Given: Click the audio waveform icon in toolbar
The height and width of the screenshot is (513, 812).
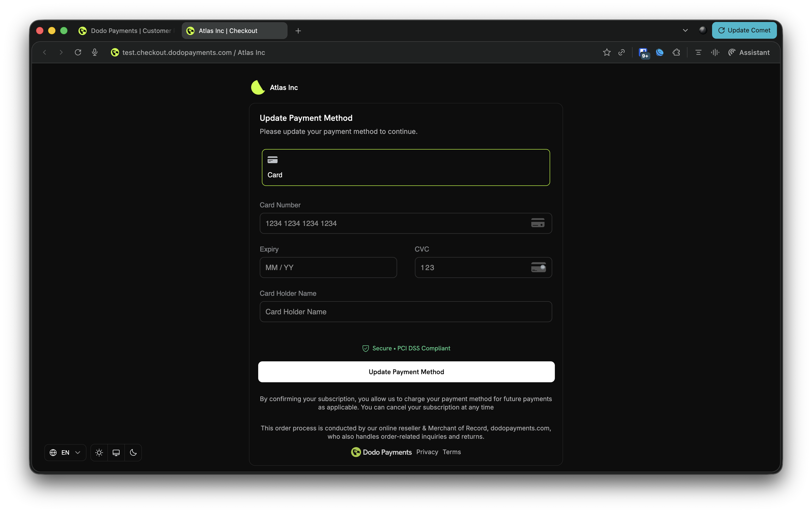Looking at the screenshot, I should tap(715, 52).
